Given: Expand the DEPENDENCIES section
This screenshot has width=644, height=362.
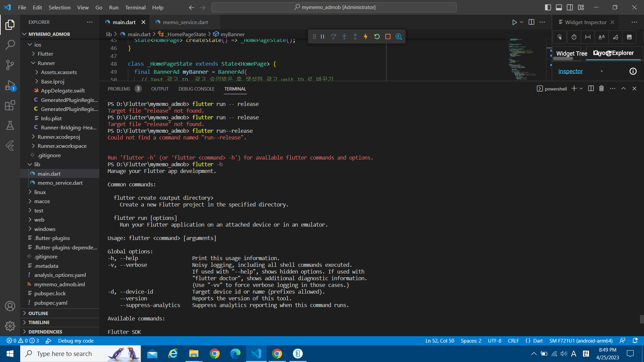Looking at the screenshot, I should coord(60,331).
